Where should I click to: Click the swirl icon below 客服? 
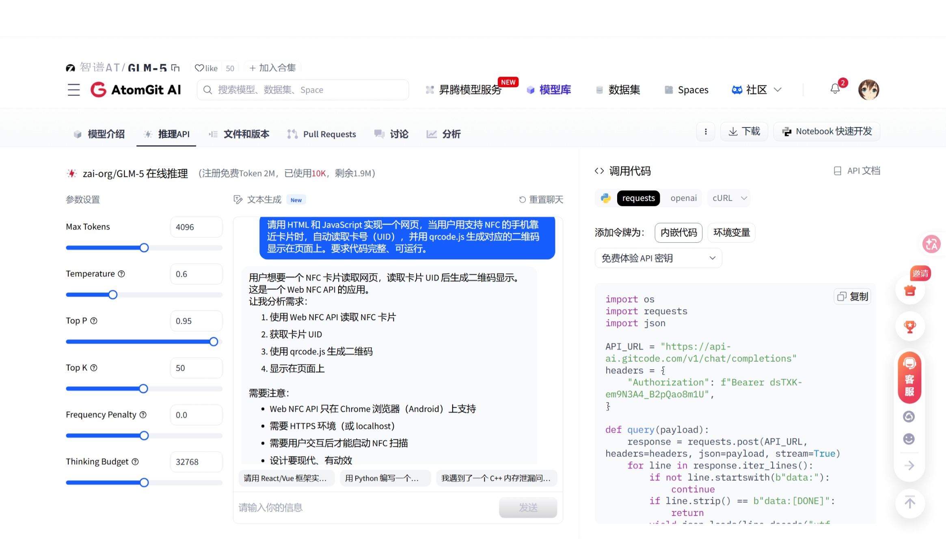[x=909, y=416]
